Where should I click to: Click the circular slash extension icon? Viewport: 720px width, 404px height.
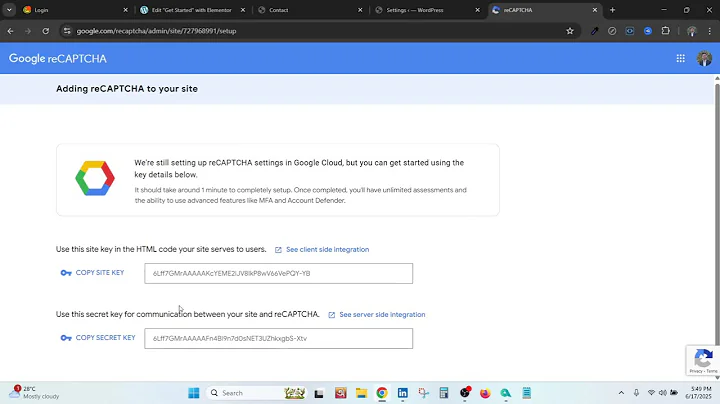tap(612, 31)
